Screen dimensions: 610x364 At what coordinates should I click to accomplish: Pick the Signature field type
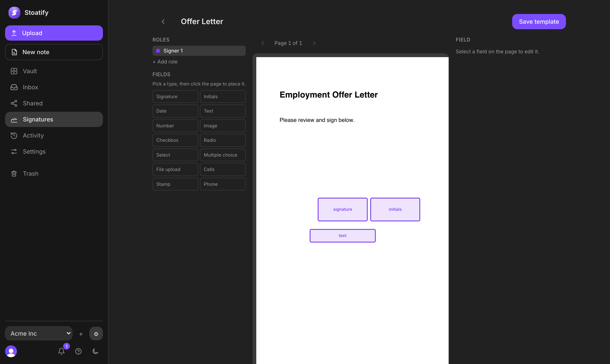[x=175, y=96]
